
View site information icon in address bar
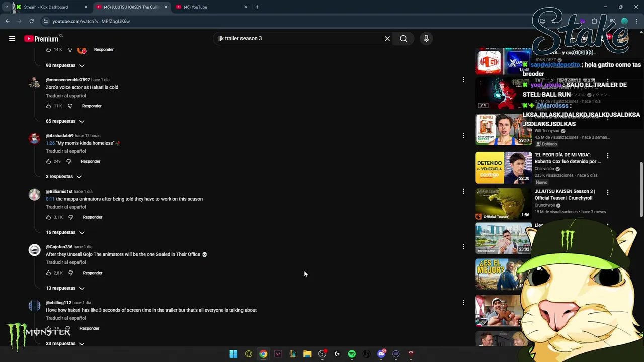(46, 21)
